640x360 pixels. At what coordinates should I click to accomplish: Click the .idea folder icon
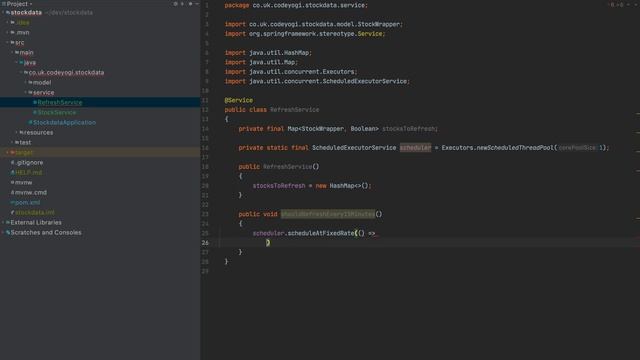[x=13, y=22]
